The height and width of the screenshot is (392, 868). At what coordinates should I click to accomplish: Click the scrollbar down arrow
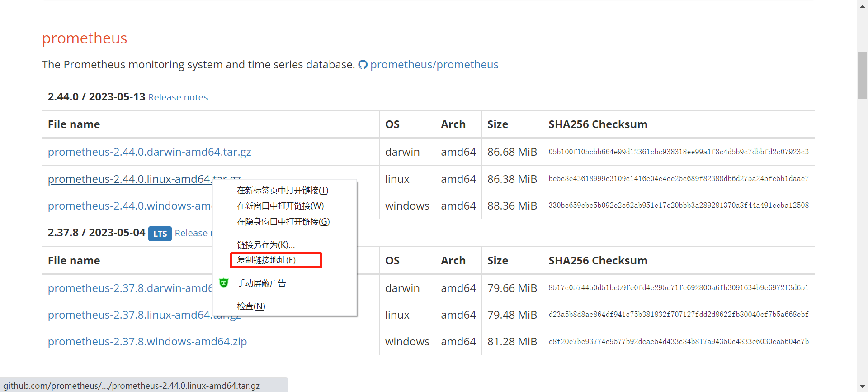862,387
